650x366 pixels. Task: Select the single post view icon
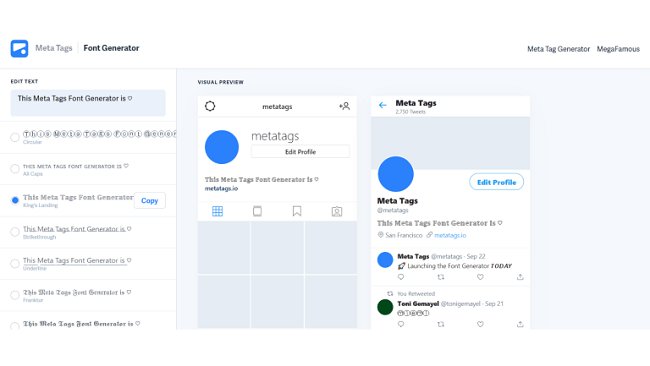(257, 211)
